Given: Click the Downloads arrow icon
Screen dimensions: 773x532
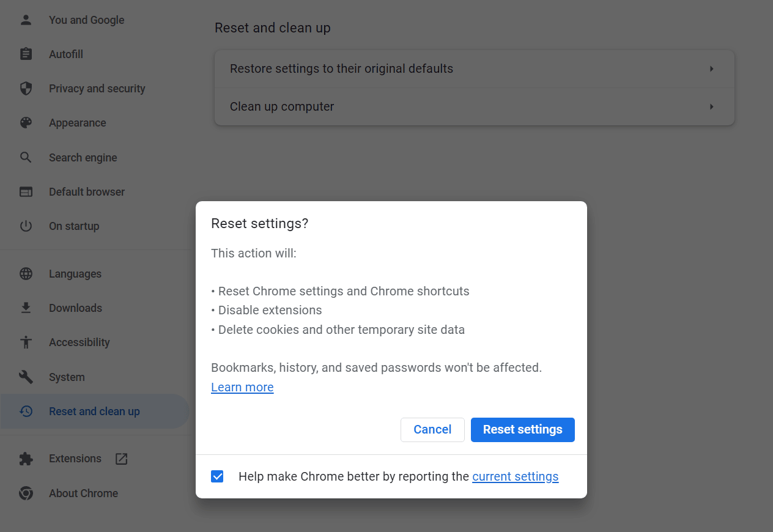Looking at the screenshot, I should point(26,308).
